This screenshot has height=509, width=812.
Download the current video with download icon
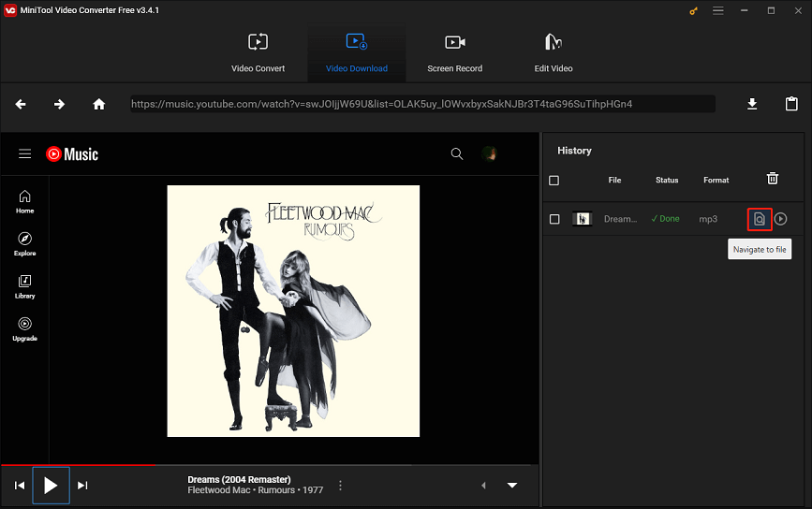[752, 104]
